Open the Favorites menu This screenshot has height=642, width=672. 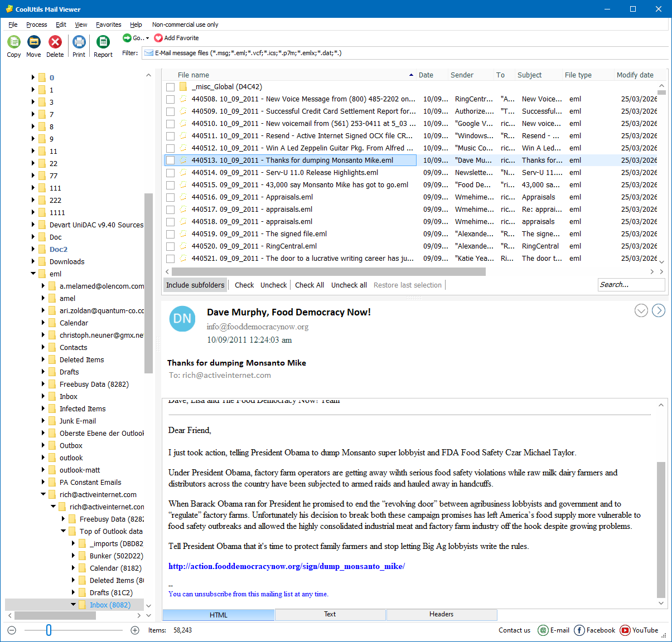click(x=109, y=25)
